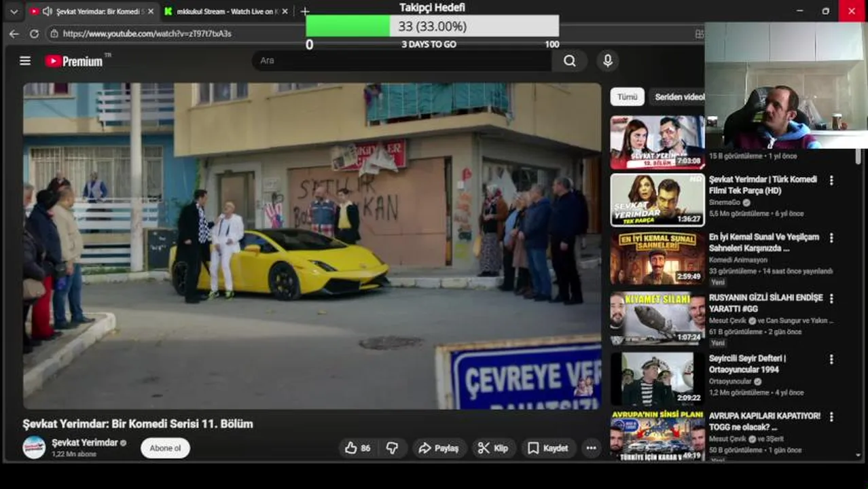Open AVRUPA KAPILARI KAPATIYOR video title
Screen dimensions: 868x489
coord(765,421)
